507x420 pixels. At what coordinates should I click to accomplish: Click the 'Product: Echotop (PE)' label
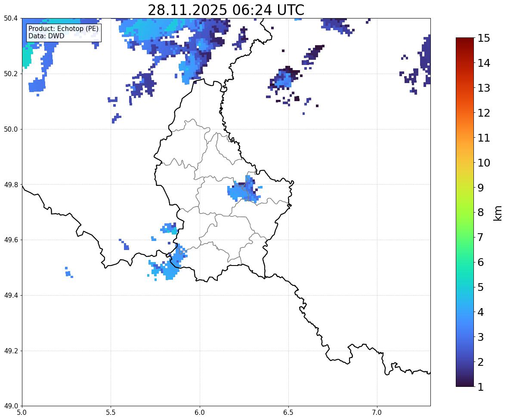(x=63, y=29)
